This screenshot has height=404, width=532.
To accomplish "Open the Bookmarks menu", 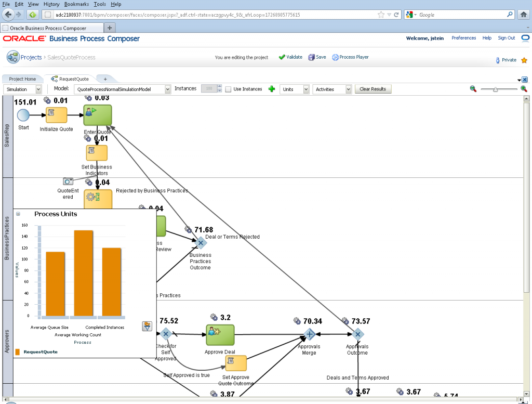I will coord(76,4).
